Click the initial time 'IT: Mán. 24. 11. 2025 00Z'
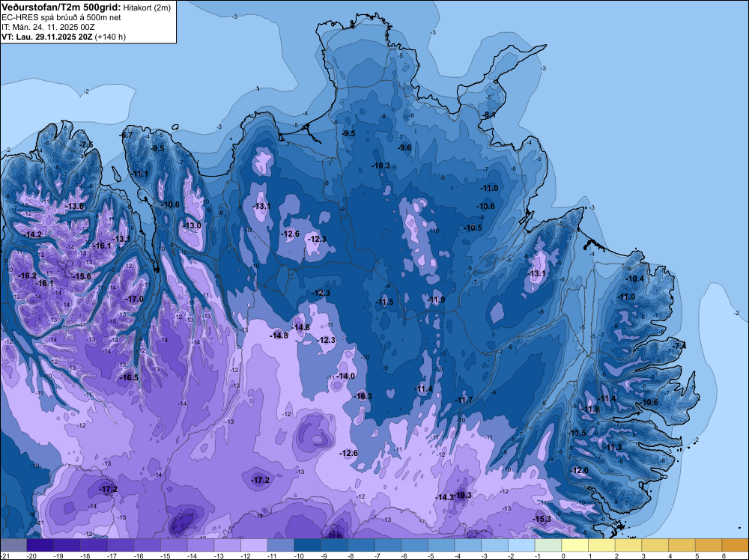Screen dimensions: 749x560 coord(48,27)
